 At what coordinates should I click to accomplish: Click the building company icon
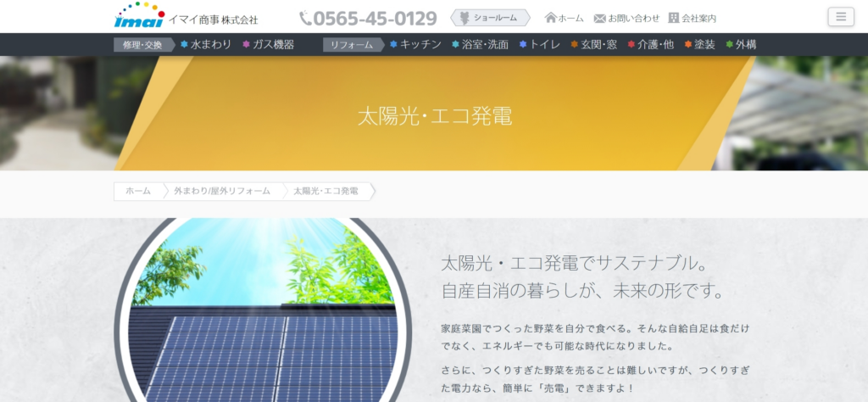(x=673, y=18)
